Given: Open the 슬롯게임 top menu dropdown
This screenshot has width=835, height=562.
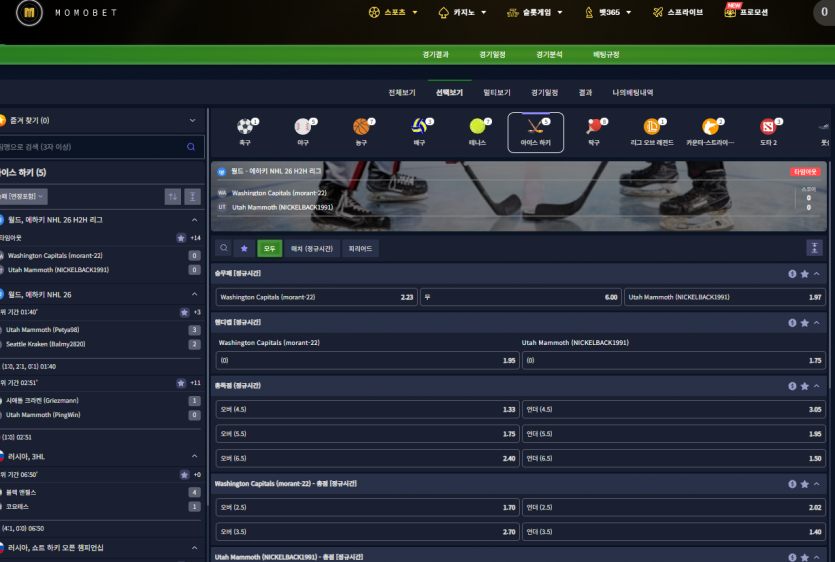Looking at the screenshot, I should coord(535,12).
